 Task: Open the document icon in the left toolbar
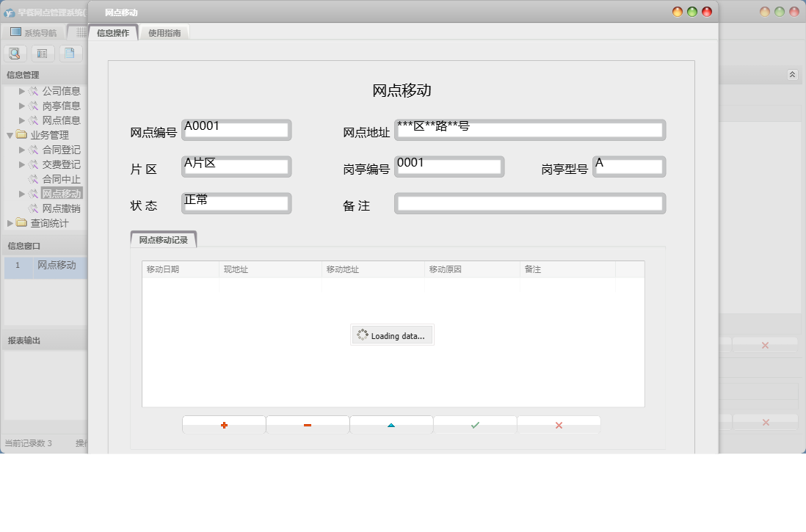69,53
